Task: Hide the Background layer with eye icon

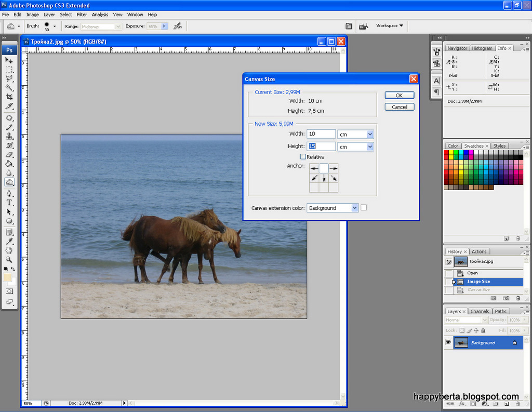Action: [x=448, y=342]
